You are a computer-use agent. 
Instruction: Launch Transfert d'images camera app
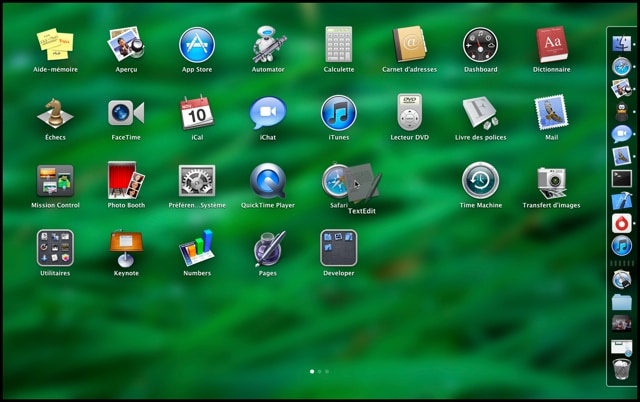(x=551, y=182)
